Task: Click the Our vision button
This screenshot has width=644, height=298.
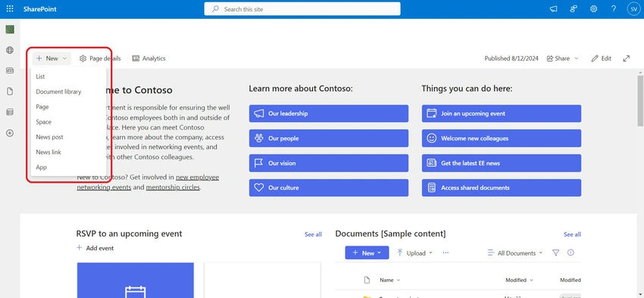Action: (329, 163)
